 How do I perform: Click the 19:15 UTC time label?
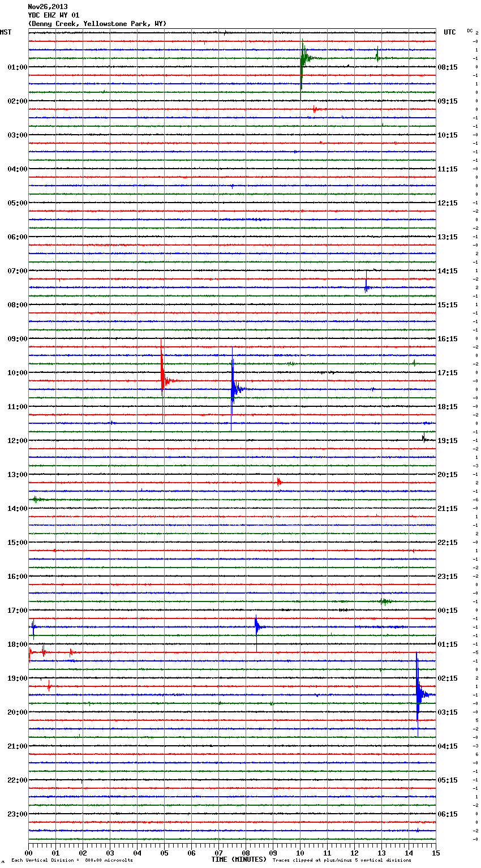pyautogui.click(x=448, y=441)
